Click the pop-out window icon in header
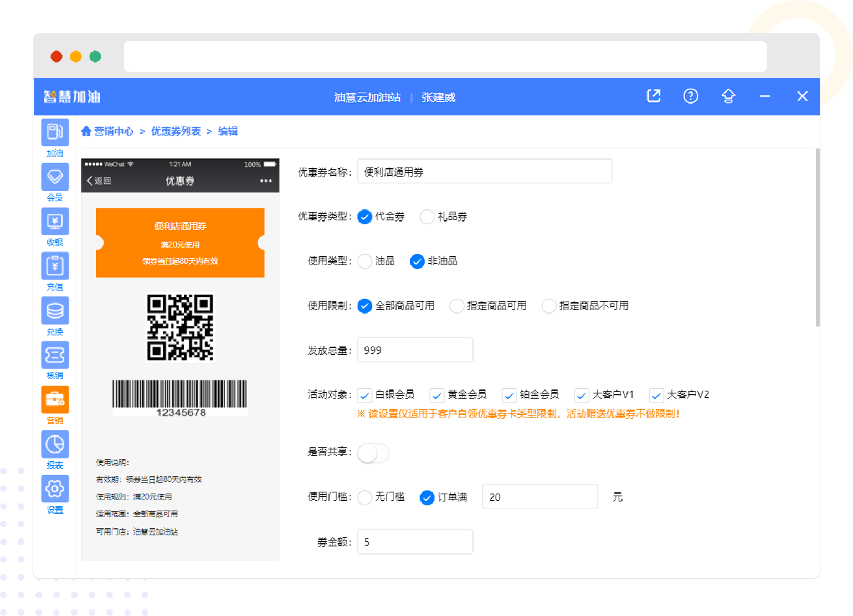 point(654,96)
